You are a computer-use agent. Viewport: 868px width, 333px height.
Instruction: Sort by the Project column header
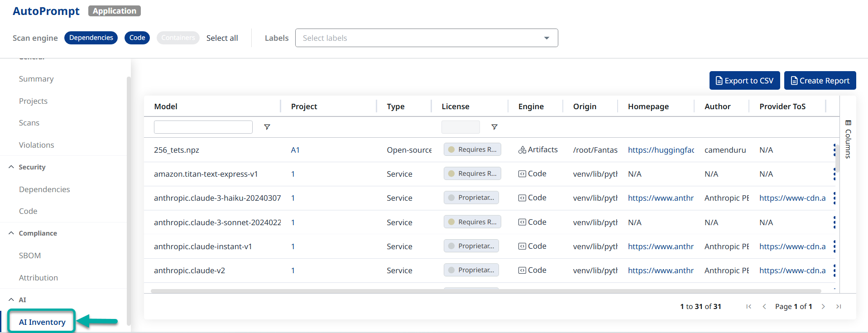304,106
